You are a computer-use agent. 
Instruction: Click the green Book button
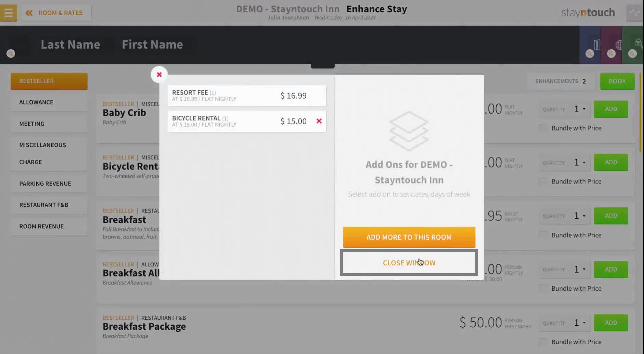617,81
